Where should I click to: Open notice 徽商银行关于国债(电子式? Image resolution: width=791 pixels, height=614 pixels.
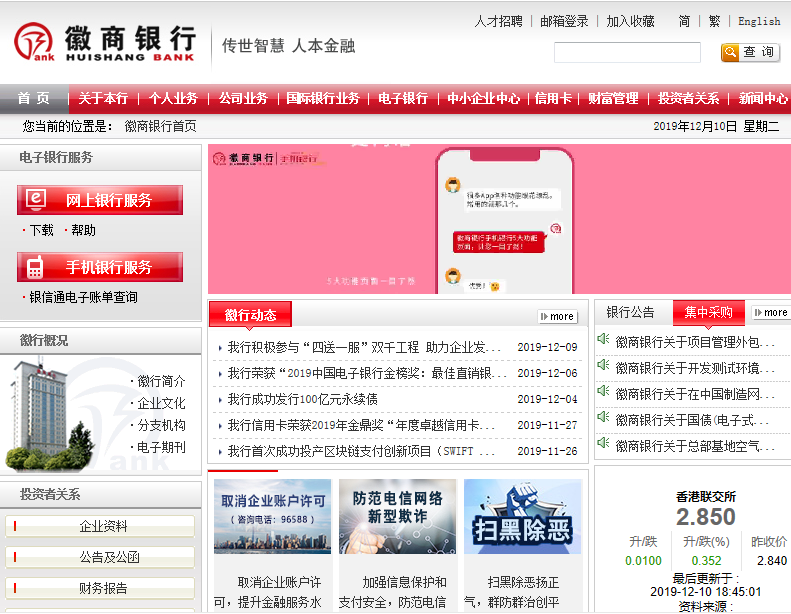692,420
